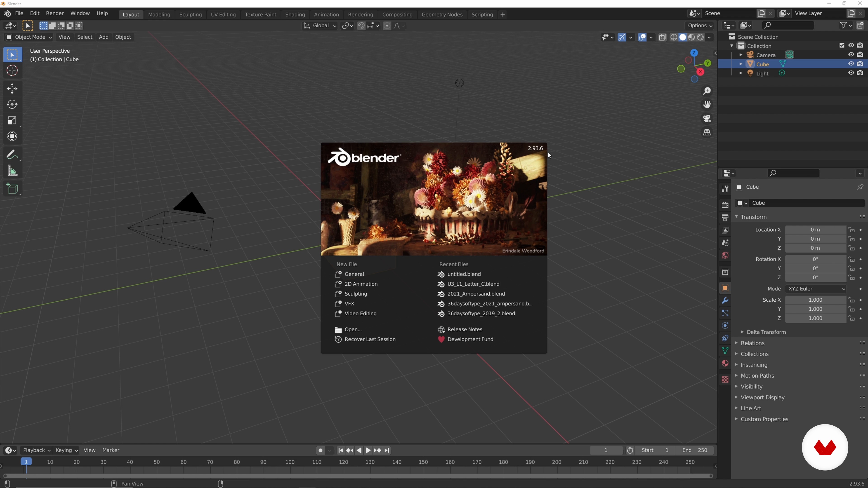Hide the Light in the viewport
The width and height of the screenshot is (868, 488).
[851, 73]
